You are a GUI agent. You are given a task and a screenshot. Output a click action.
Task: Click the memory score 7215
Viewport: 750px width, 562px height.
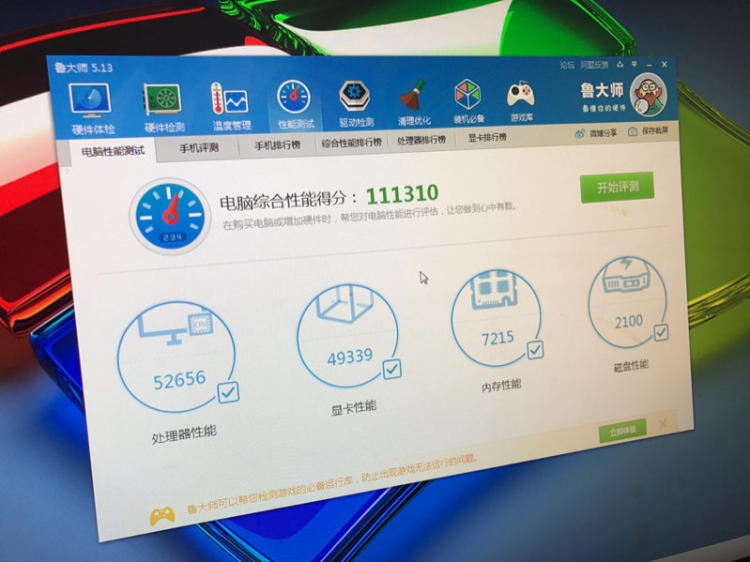497,338
